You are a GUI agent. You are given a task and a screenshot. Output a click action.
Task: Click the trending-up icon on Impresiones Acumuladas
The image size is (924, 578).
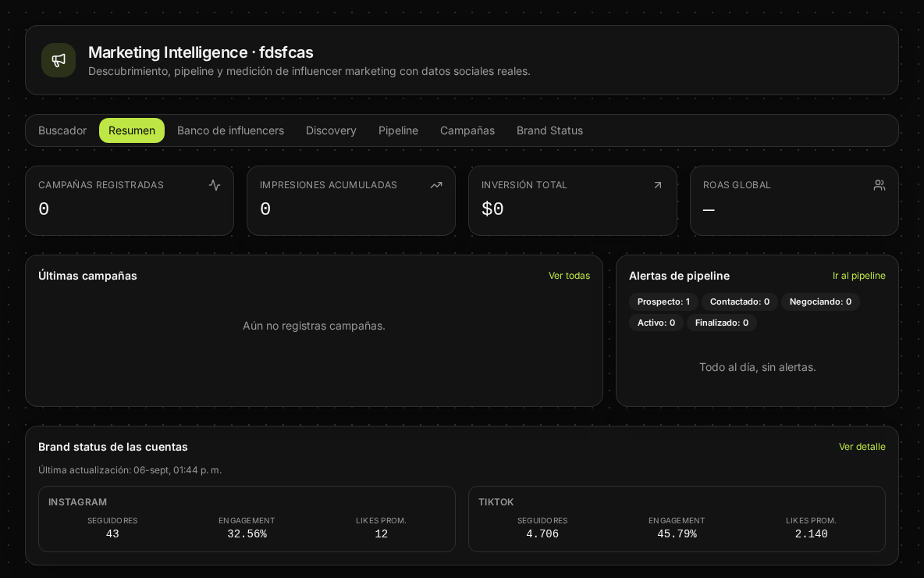coord(436,185)
